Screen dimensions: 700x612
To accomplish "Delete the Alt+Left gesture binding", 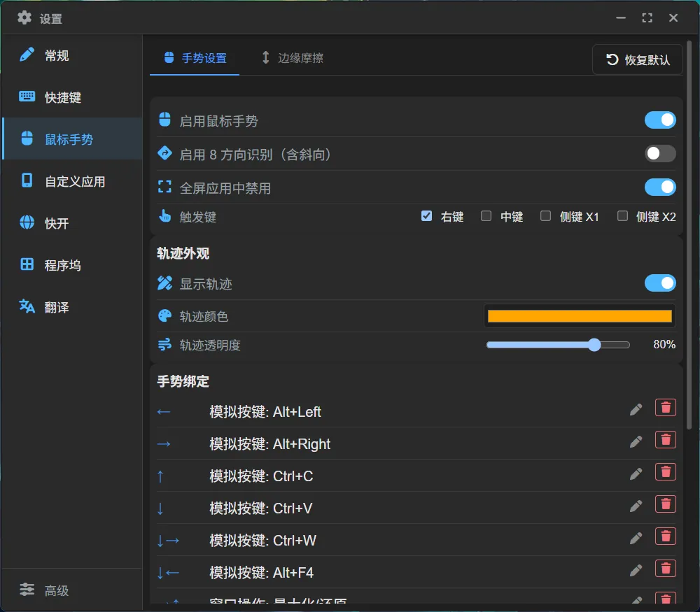I will click(665, 408).
